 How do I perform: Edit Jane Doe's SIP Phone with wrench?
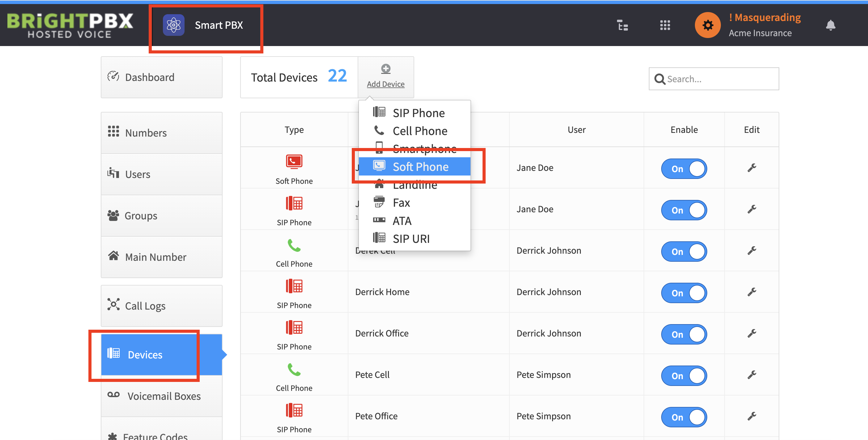click(751, 209)
